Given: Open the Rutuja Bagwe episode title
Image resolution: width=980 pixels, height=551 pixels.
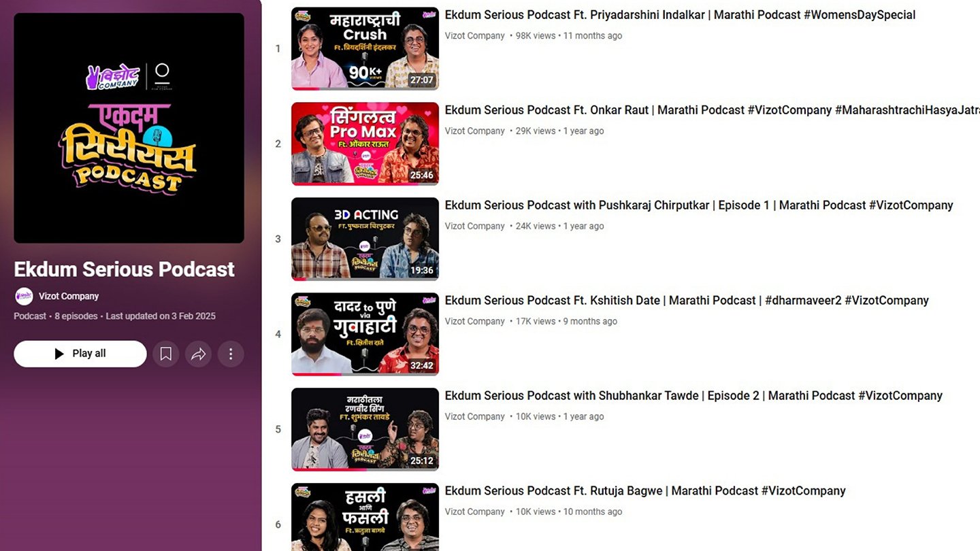Looking at the screenshot, I should pos(645,491).
